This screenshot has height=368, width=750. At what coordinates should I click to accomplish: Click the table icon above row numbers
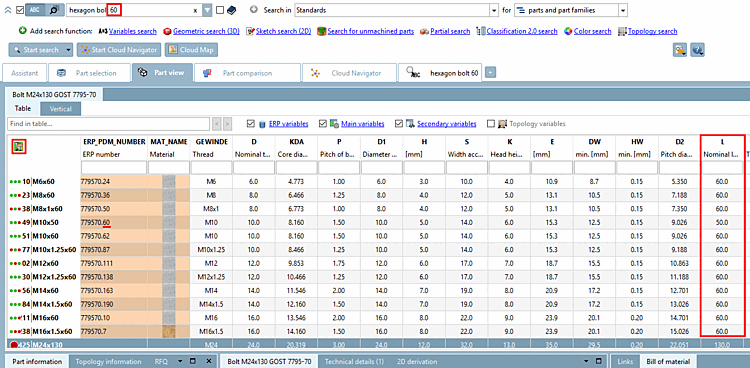pos(19,147)
